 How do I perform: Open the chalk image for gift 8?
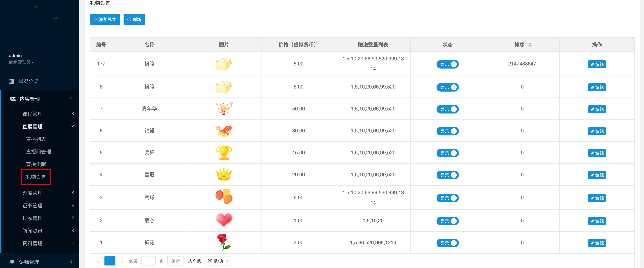pos(224,87)
